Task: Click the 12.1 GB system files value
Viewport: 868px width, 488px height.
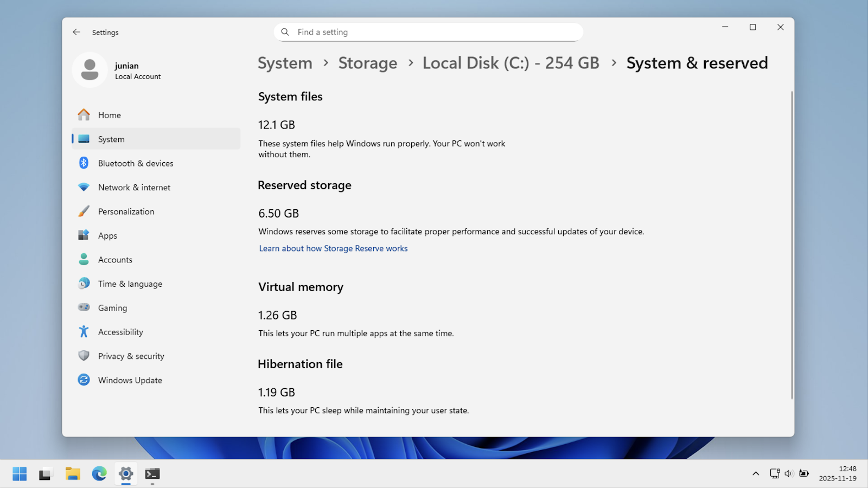Action: pyautogui.click(x=277, y=125)
